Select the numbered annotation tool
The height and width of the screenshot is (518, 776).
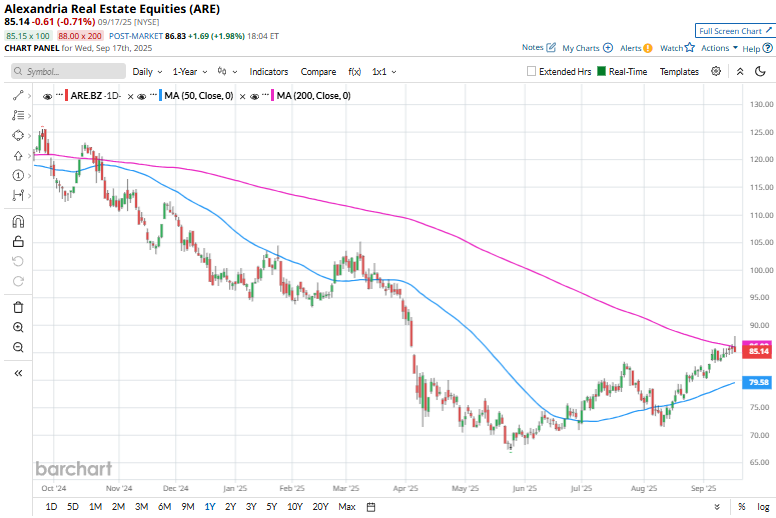pyautogui.click(x=18, y=175)
